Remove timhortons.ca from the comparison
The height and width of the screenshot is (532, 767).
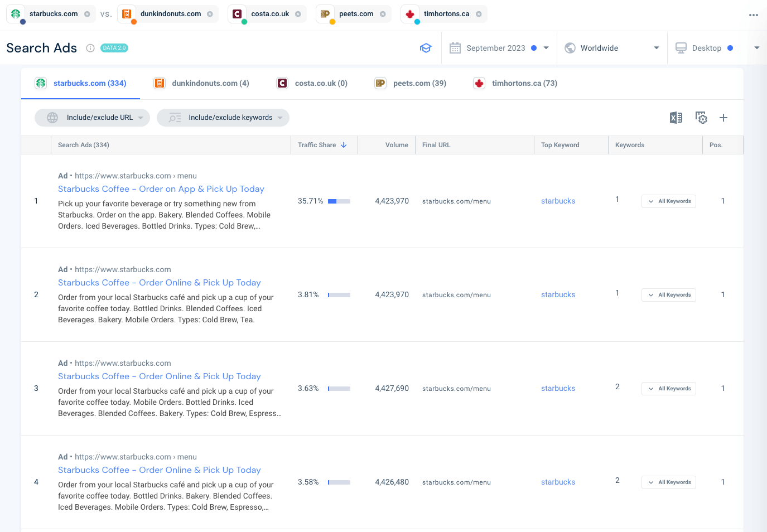pos(479,14)
